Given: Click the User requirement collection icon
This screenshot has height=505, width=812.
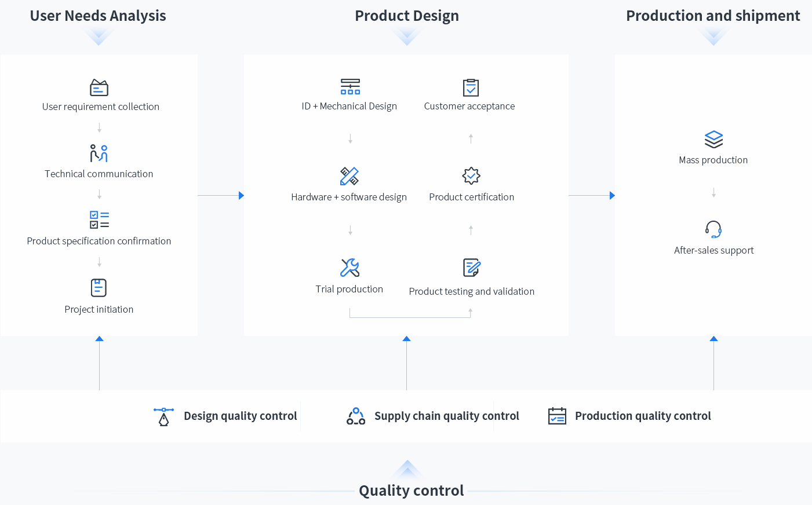Looking at the screenshot, I should coord(99,87).
